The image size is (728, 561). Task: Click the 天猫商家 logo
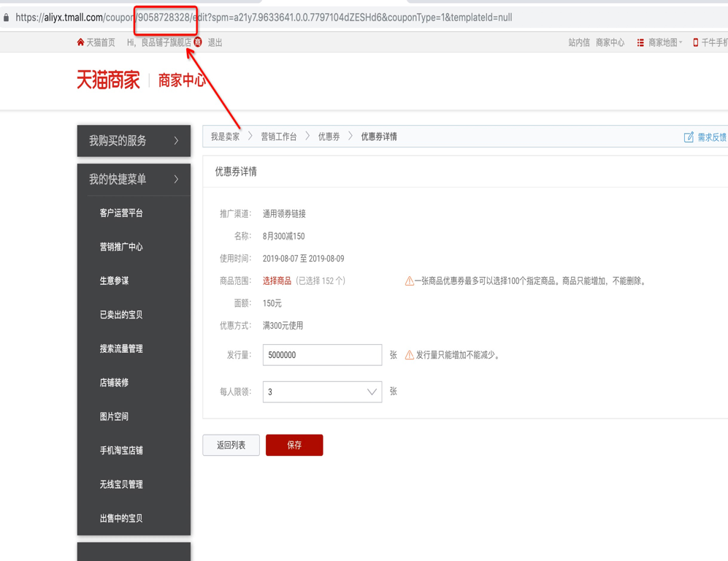[108, 80]
